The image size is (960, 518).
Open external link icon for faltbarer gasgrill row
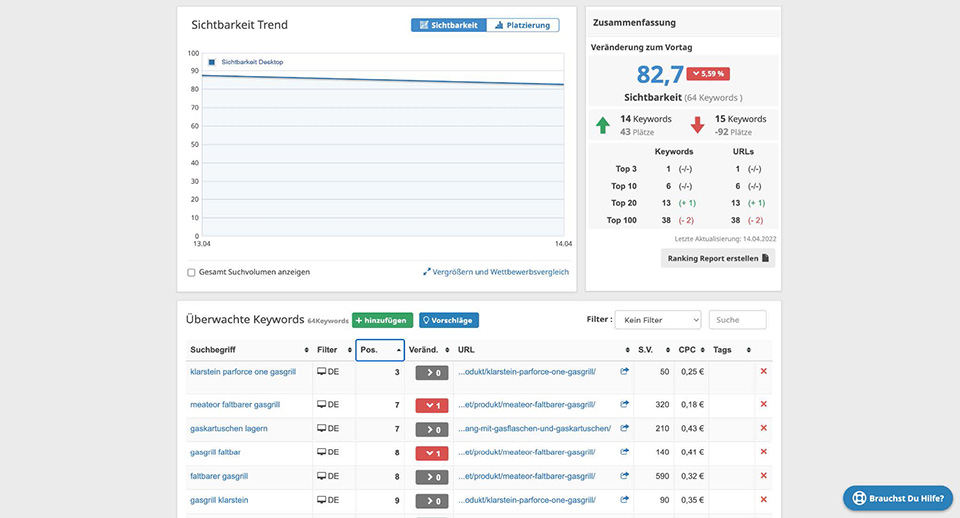624,476
